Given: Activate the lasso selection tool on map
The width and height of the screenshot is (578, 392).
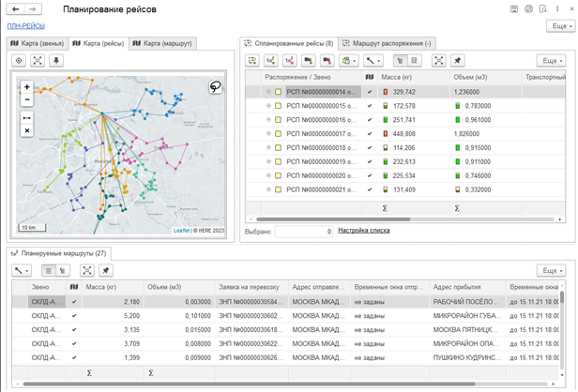Looking at the screenshot, I should (x=215, y=85).
